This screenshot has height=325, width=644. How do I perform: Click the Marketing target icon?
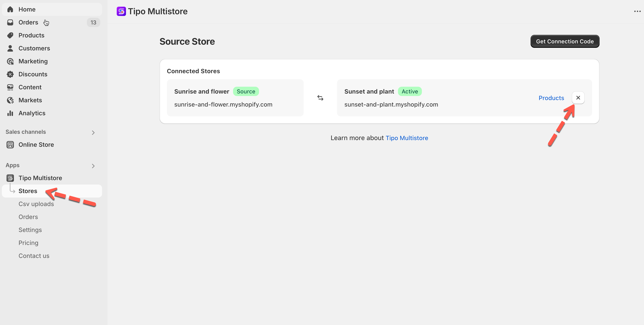(10, 61)
